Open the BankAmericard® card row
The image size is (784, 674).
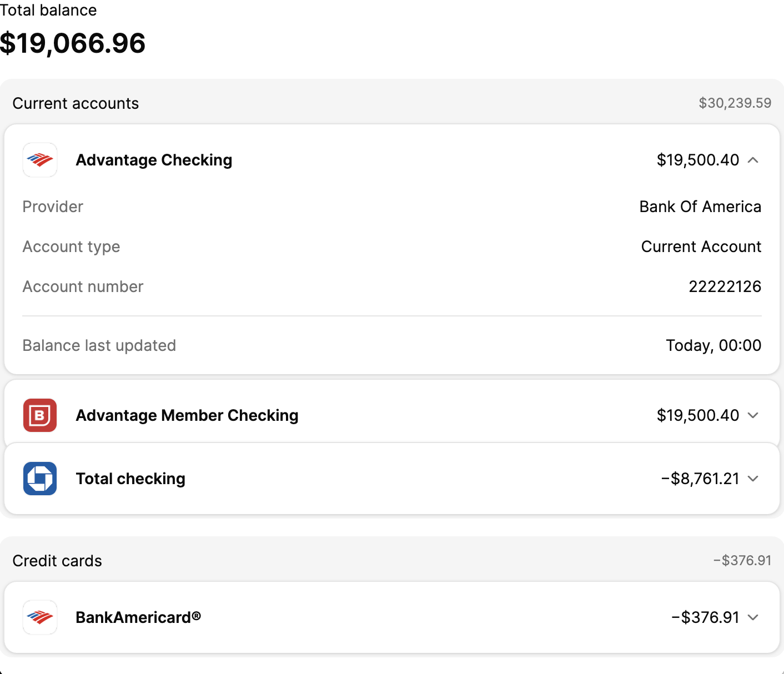tap(138, 617)
